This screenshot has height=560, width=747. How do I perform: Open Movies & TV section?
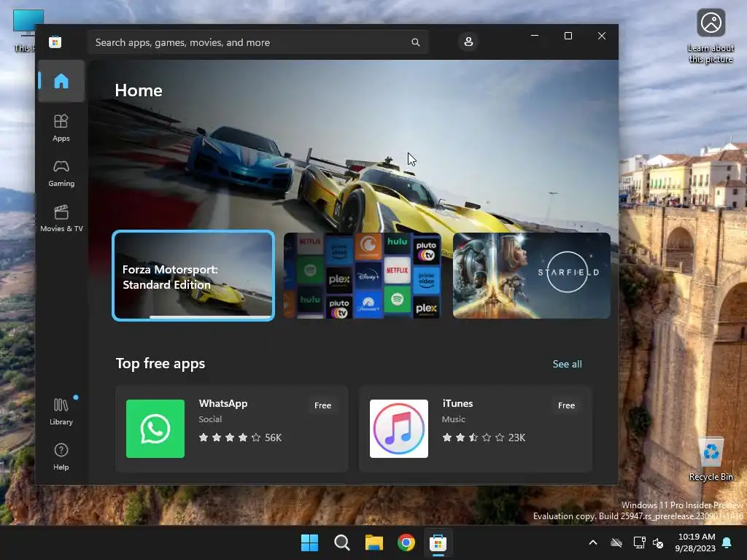[x=61, y=218]
